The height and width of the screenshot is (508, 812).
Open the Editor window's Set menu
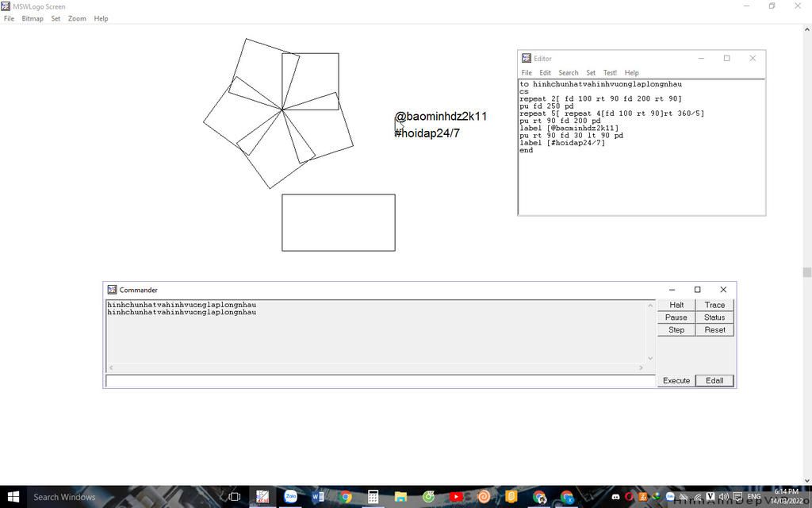(x=591, y=72)
